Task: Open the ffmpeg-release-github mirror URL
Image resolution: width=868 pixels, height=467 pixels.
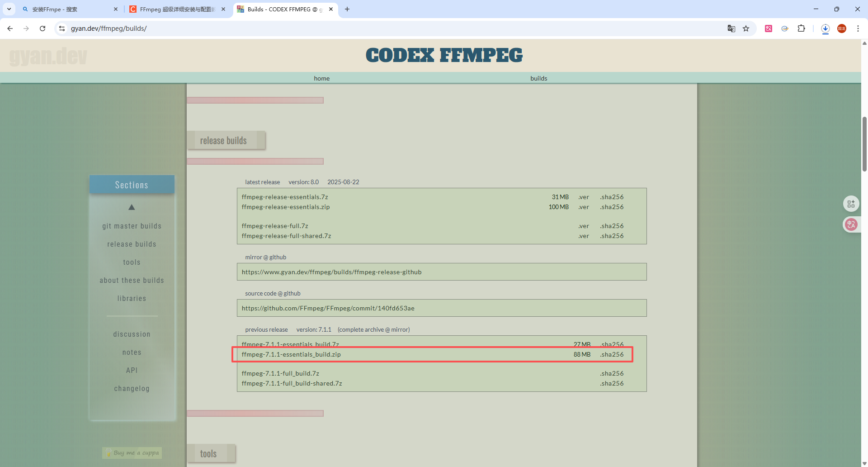Action: click(x=331, y=272)
